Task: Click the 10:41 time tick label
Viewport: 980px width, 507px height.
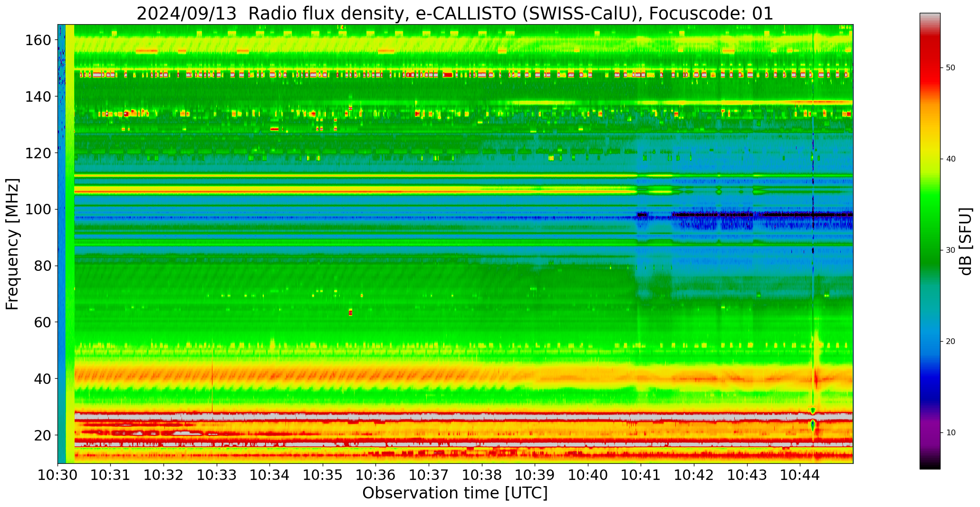Action: [x=641, y=475]
